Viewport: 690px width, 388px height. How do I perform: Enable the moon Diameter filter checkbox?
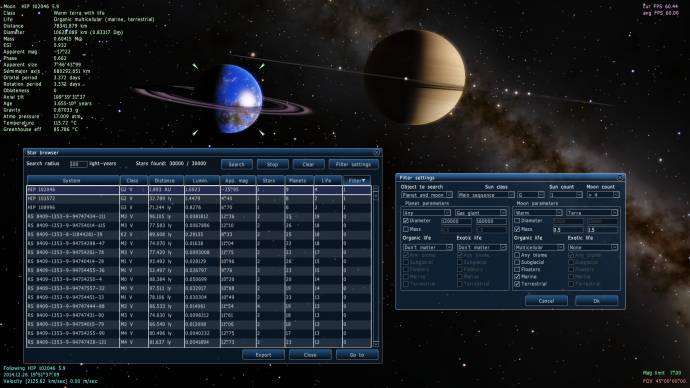517,221
